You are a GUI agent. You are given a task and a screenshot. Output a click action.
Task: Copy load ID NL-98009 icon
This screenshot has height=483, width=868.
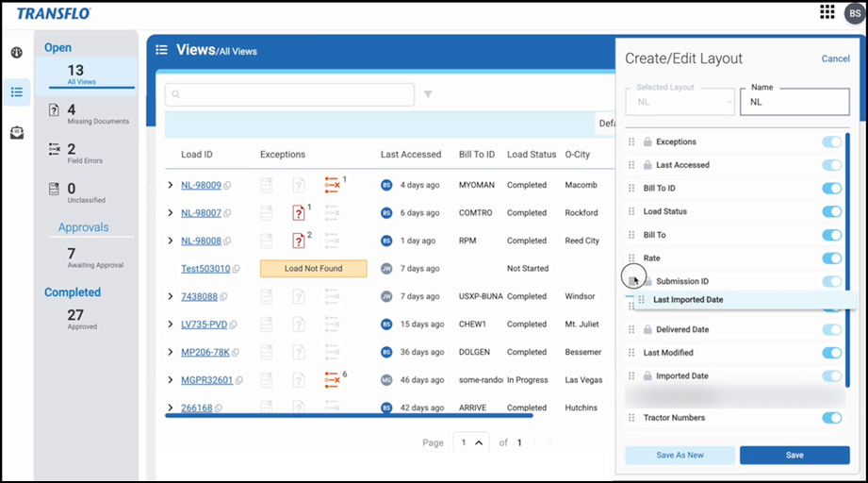coord(227,185)
